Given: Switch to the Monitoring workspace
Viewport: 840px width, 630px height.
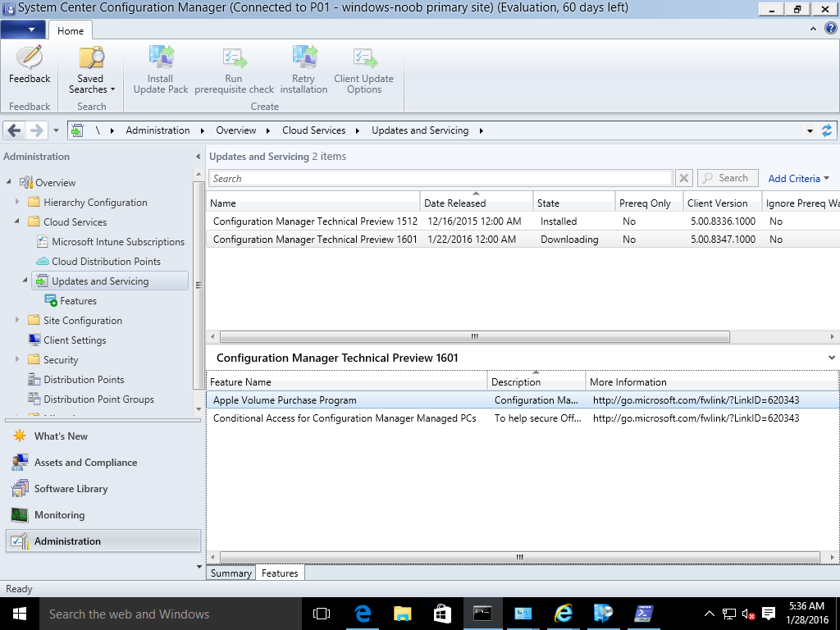Looking at the screenshot, I should point(59,515).
